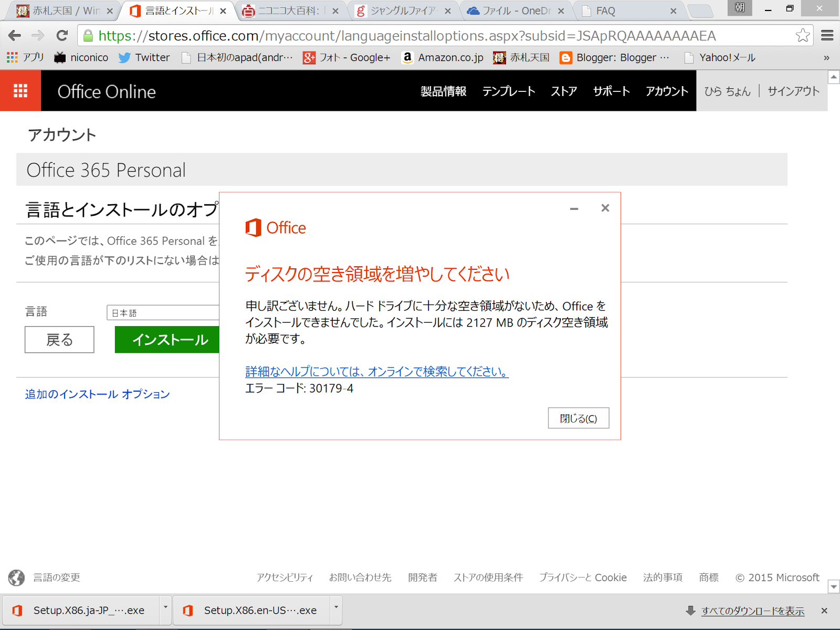Image resolution: width=840 pixels, height=630 pixels.
Task: Open the niconico bookmark
Action: coord(81,57)
